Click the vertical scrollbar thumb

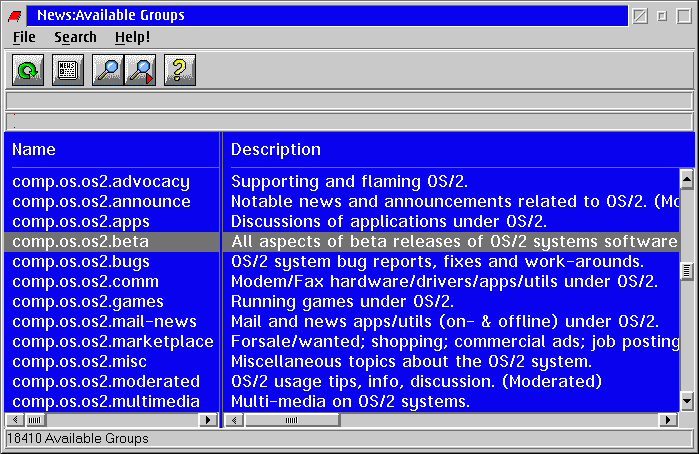coord(687,271)
